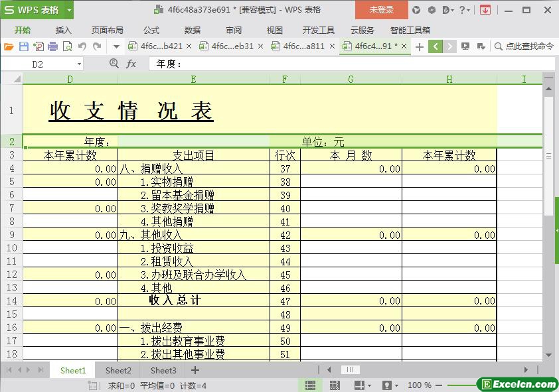The width and height of the screenshot is (559, 392).
Task: Click the Print Preview icon
Action: pyautogui.click(x=67, y=46)
